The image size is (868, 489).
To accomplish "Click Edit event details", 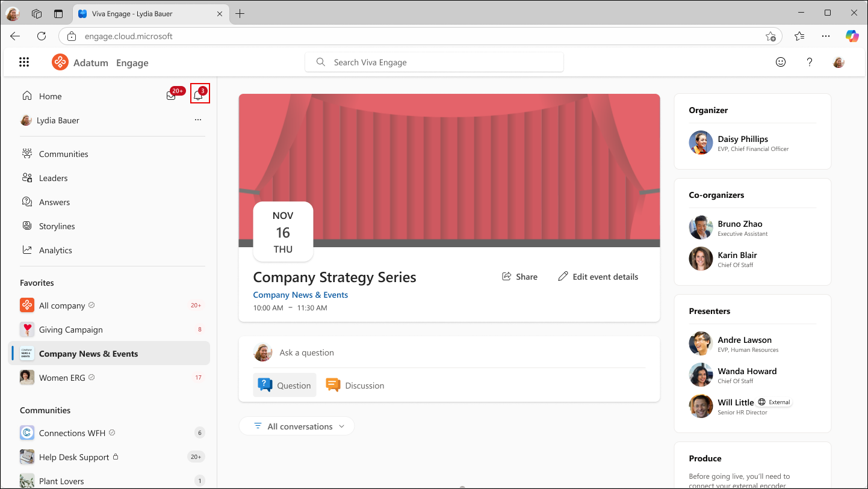I will [598, 277].
